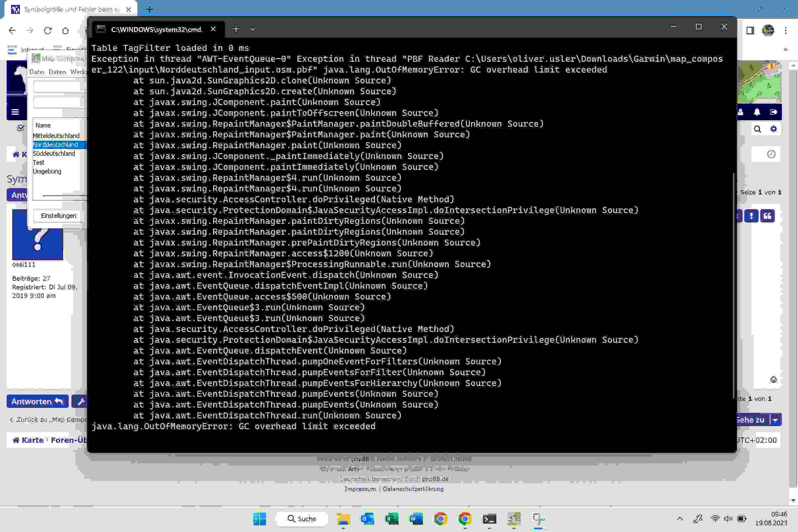
Task: Click the quote post button
Action: coord(768,216)
